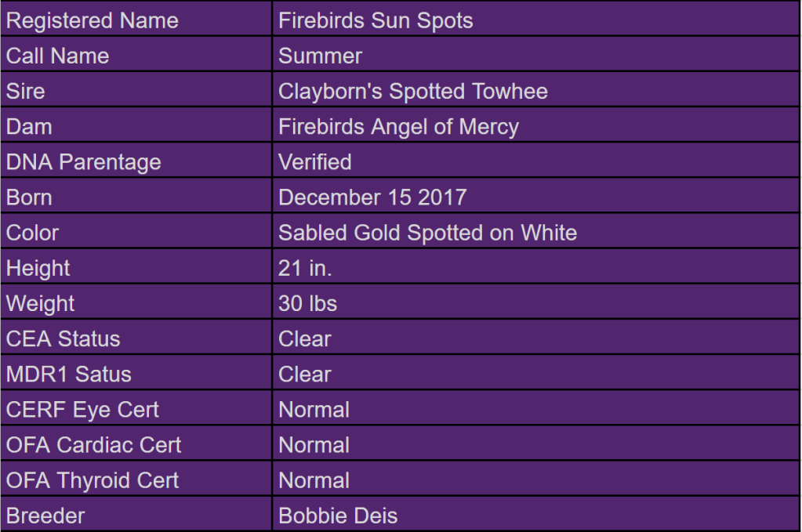Viewport: 802px width, 532px height.
Task: Click the 'Clear' value for CEA Status
Action: [x=304, y=338]
